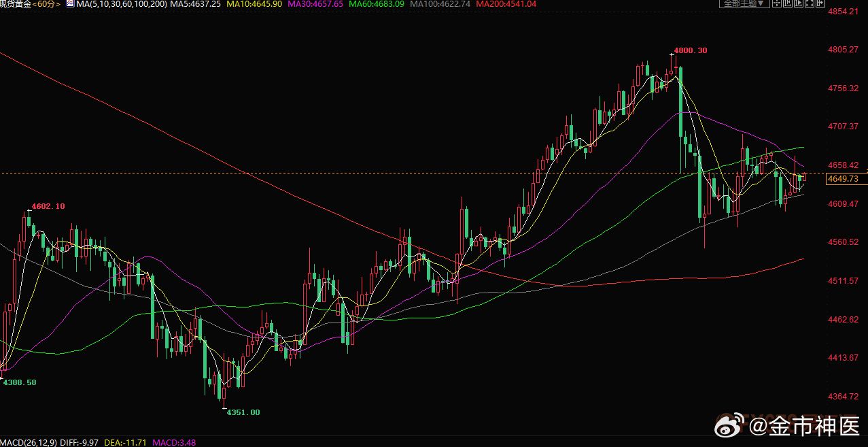This screenshot has height=447, width=868.
Task: Click the MA200:4541.04 value
Action: [506, 4]
